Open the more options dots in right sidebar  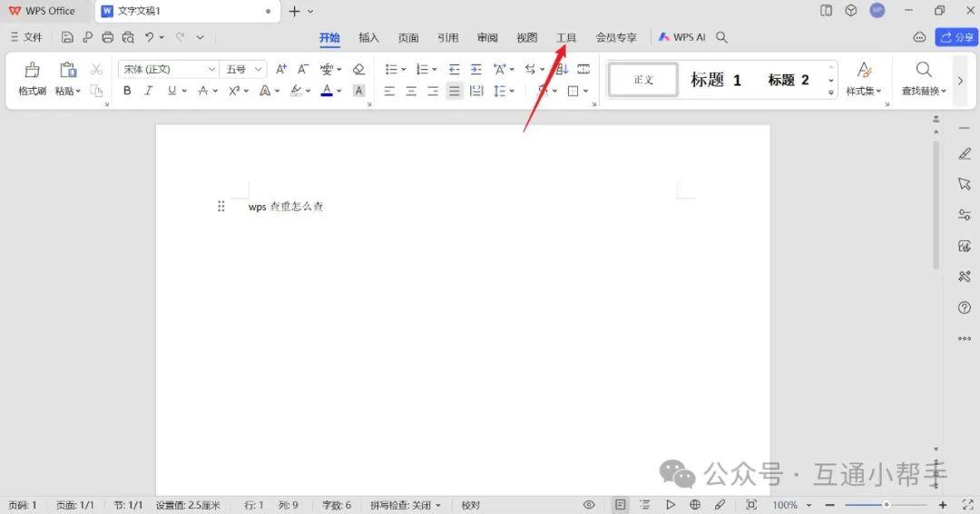[965, 338]
